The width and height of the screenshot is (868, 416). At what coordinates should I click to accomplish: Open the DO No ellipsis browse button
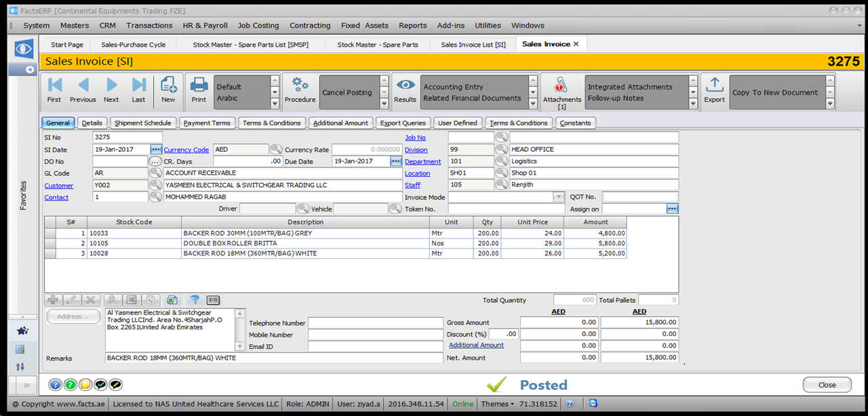pos(155,161)
